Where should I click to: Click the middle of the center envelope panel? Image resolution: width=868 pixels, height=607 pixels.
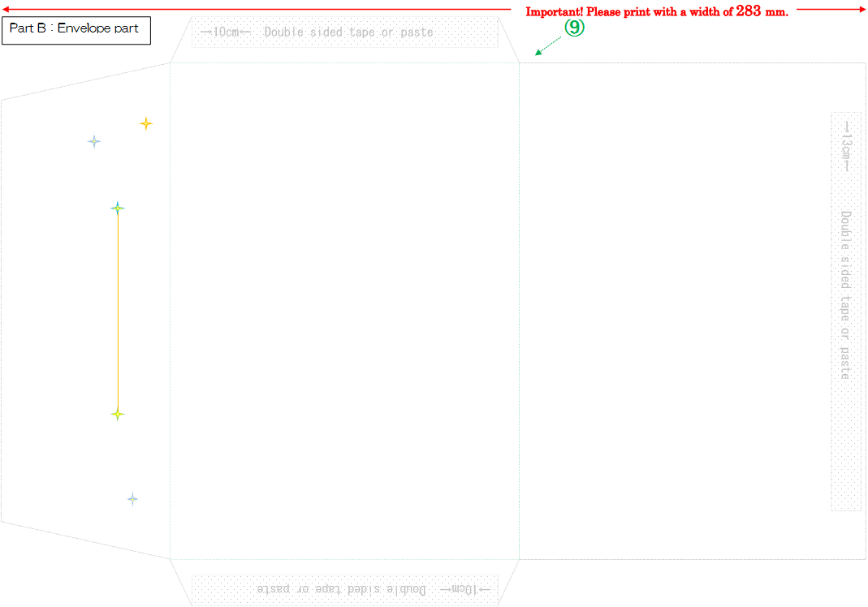(x=344, y=311)
